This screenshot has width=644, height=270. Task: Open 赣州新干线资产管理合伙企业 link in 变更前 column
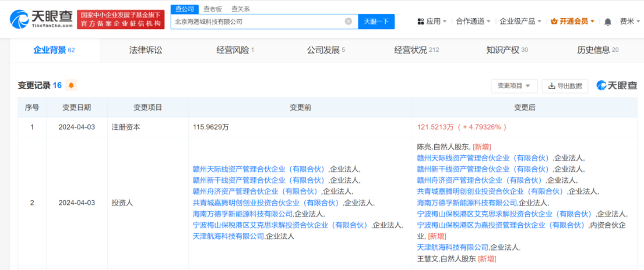[x=259, y=180]
